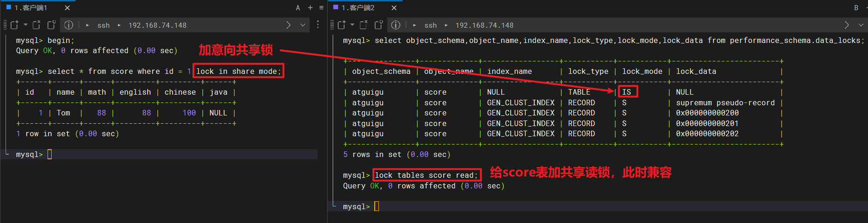This screenshot has height=223, width=868.
Task: Open new session dropdown in left pane
Action: pyautogui.click(x=25, y=25)
